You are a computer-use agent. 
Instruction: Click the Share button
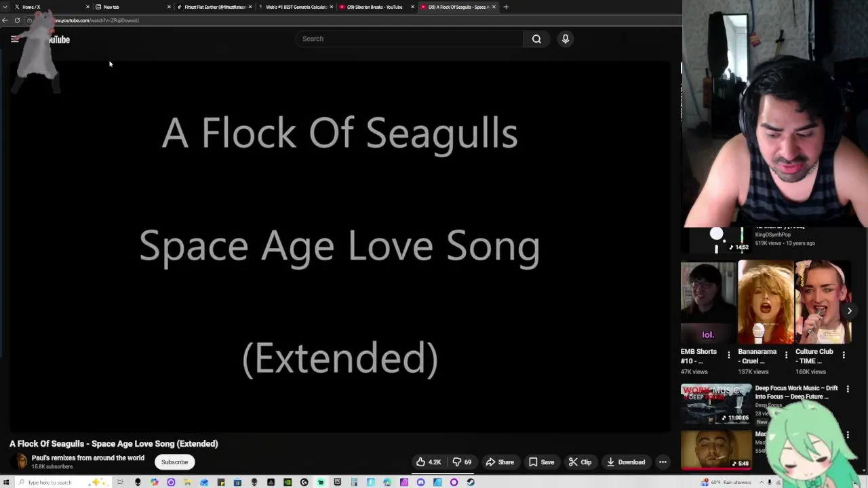500,462
